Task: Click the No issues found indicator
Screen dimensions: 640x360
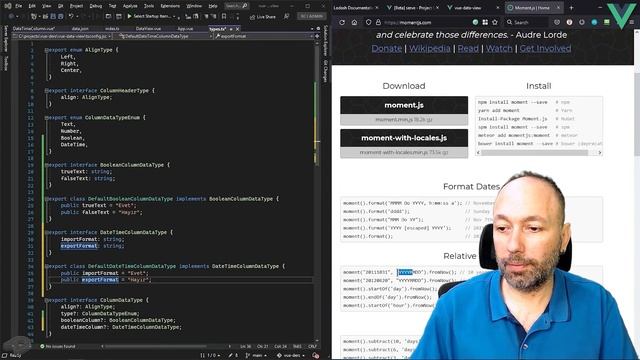Action: (58, 346)
